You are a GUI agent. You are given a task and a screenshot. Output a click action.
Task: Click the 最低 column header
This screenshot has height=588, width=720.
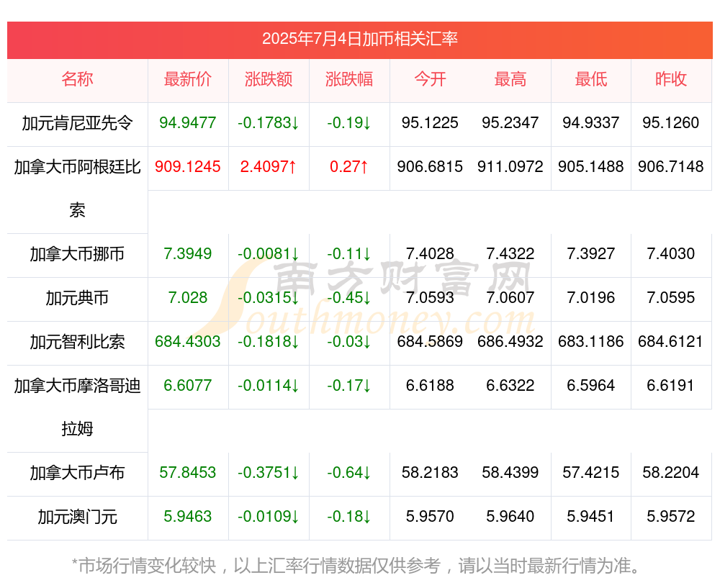(x=591, y=79)
